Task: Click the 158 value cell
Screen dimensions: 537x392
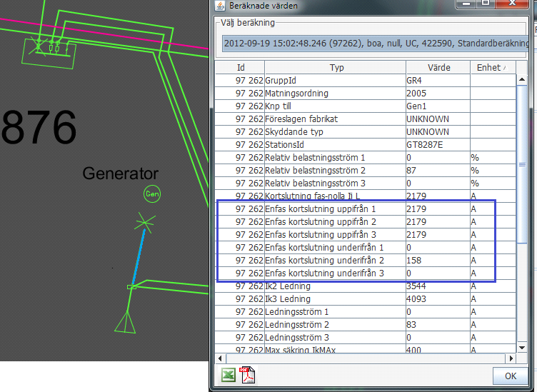Action: (438, 260)
